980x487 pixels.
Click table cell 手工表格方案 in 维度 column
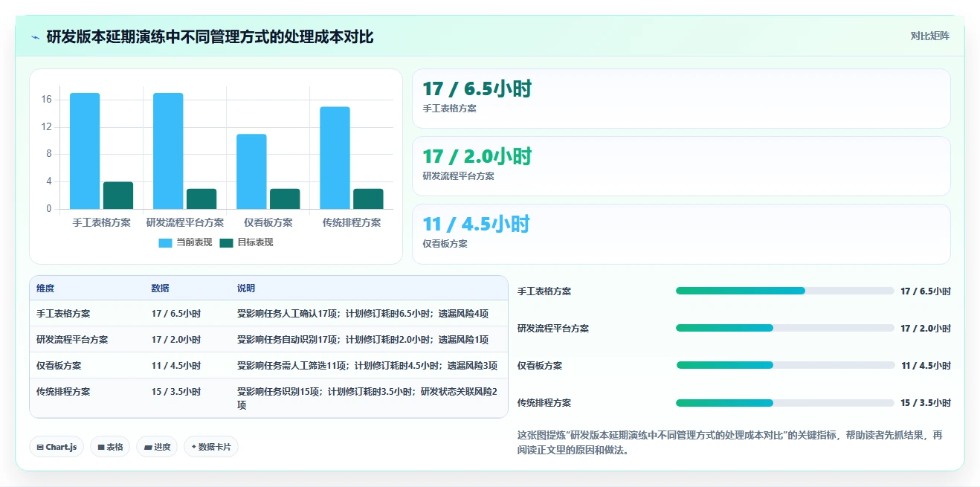tap(63, 314)
